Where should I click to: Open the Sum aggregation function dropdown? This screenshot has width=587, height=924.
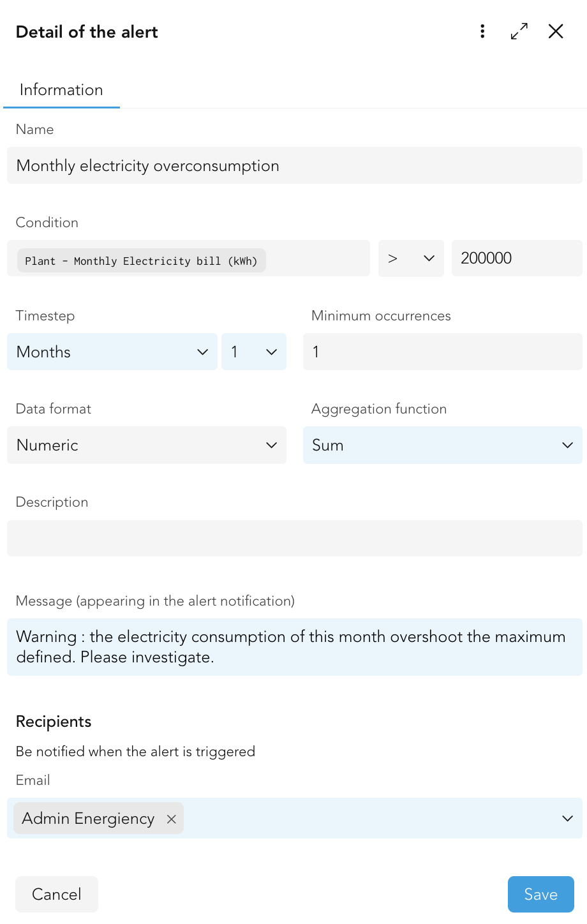(x=443, y=445)
